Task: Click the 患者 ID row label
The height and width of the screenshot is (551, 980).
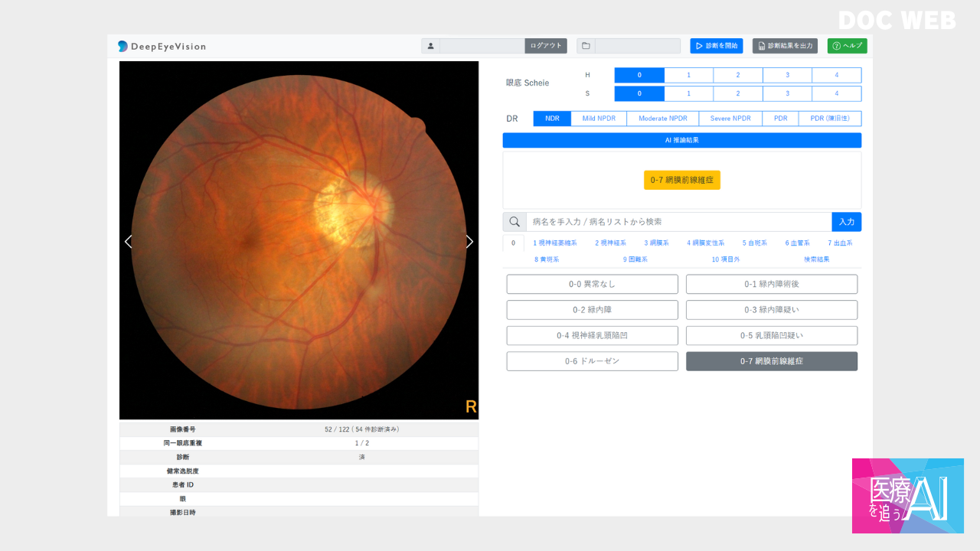Action: (183, 484)
